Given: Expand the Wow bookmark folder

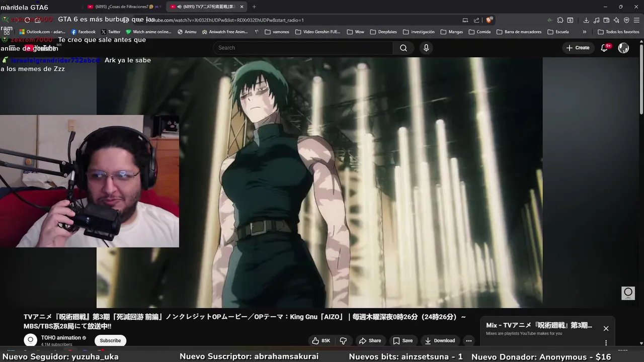Looking at the screenshot, I should click(x=356, y=32).
